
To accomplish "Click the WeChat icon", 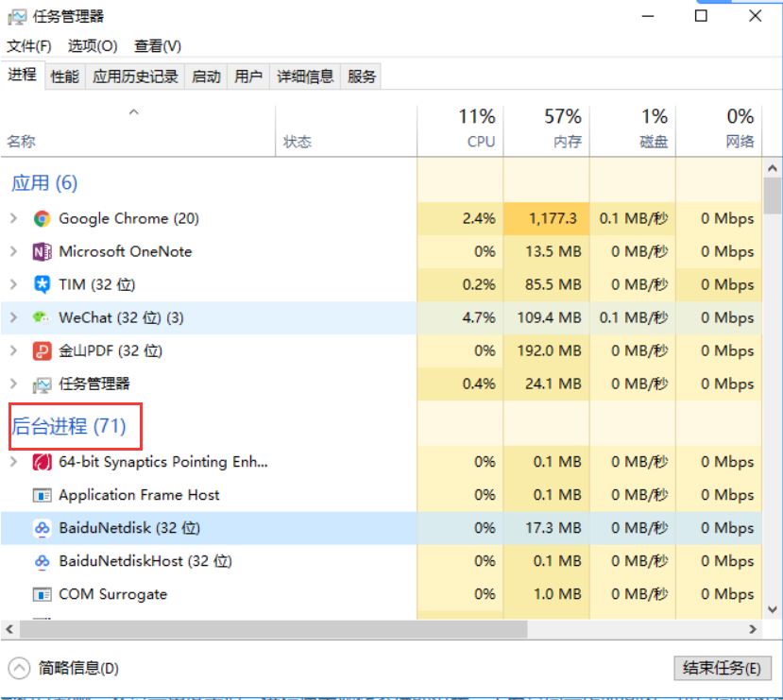I will tap(42, 317).
